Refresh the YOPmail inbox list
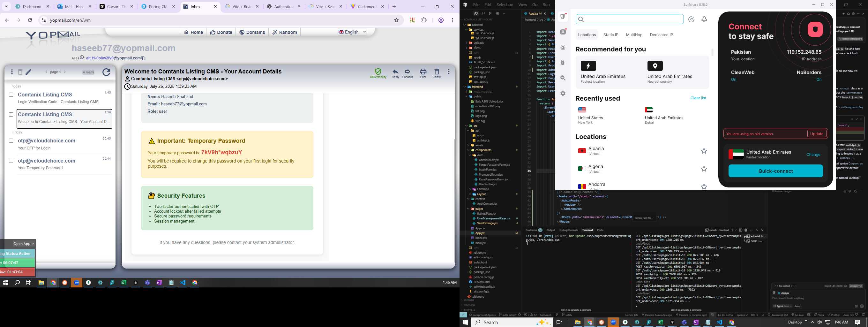This screenshot has height=327, width=868. tap(106, 72)
